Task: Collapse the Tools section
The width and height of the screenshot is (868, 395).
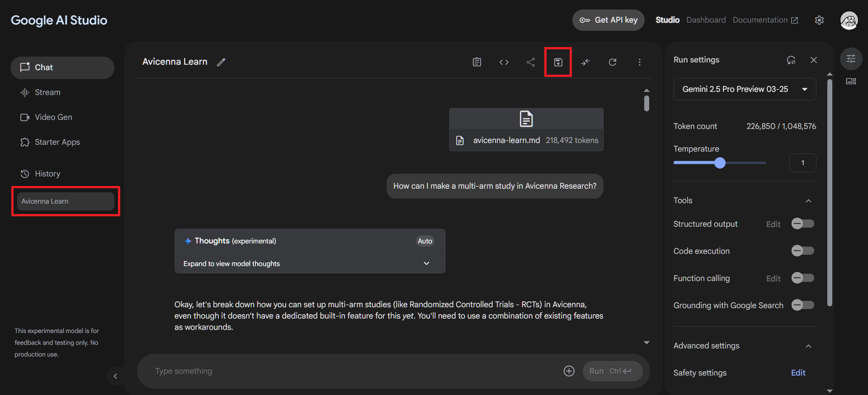Action: pyautogui.click(x=808, y=200)
